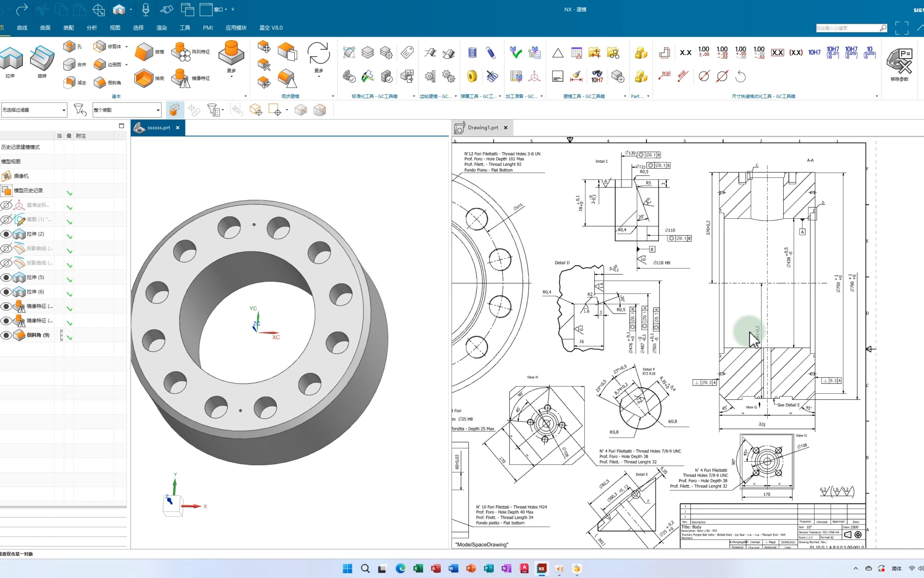
Task: Expand the 边倒圆 dropdown arrow
Action: 126,64
